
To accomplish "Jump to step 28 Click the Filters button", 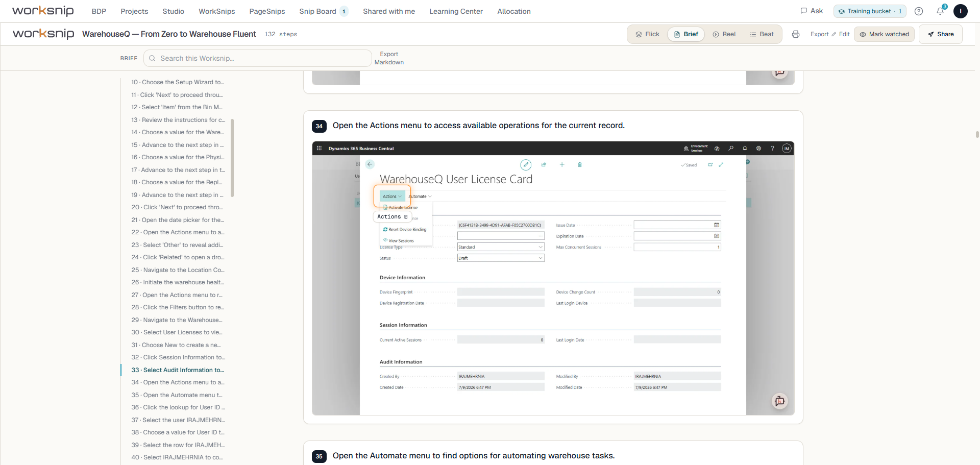I will click(178, 307).
